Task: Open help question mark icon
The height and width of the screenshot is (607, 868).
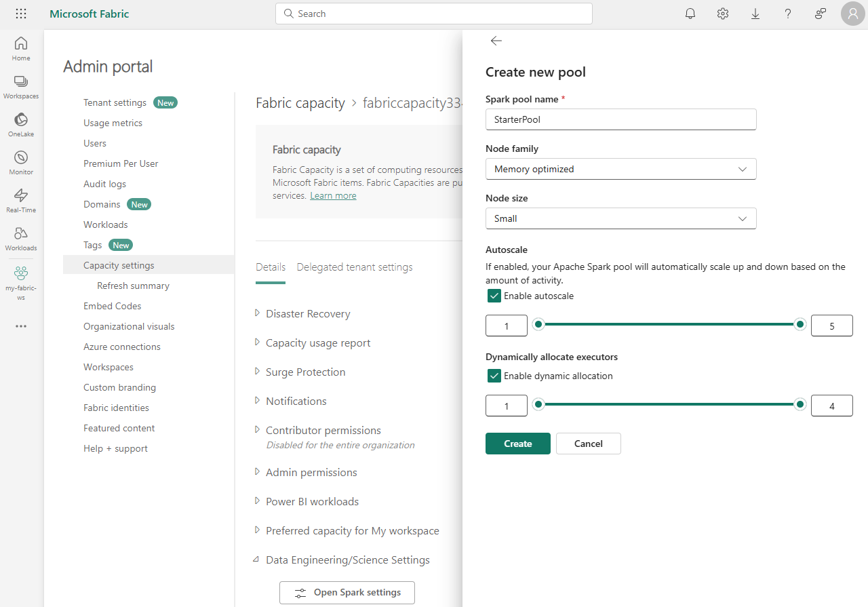Action: pos(788,14)
